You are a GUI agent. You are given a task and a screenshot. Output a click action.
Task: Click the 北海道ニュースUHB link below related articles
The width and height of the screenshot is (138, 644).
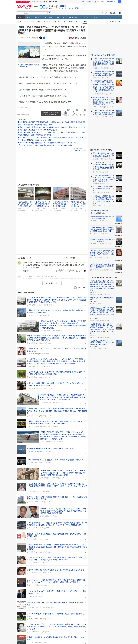80,151
